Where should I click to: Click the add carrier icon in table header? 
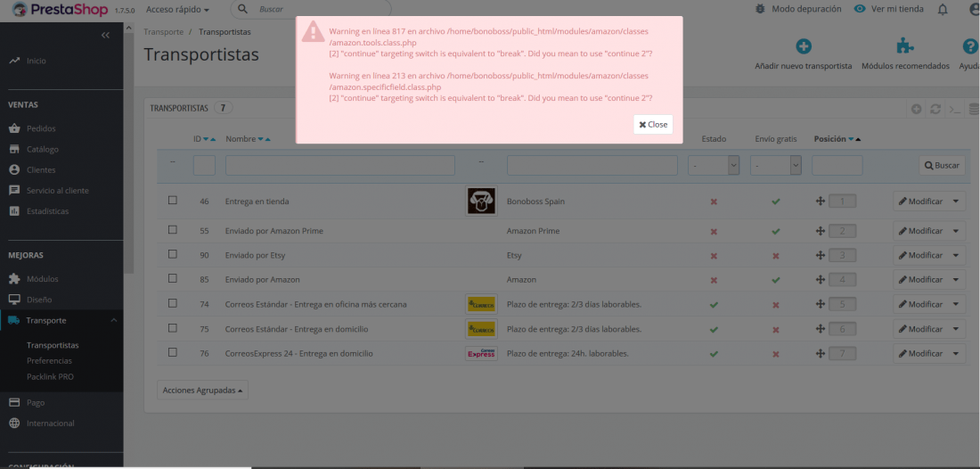[916, 109]
